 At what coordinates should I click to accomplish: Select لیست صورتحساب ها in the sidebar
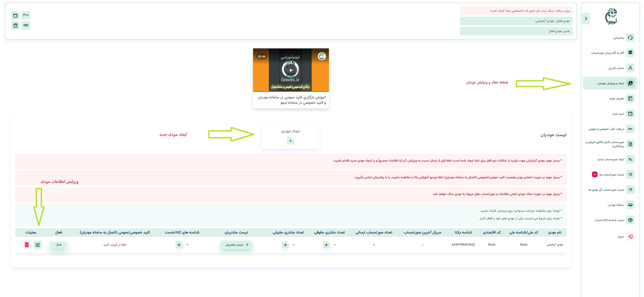click(612, 175)
